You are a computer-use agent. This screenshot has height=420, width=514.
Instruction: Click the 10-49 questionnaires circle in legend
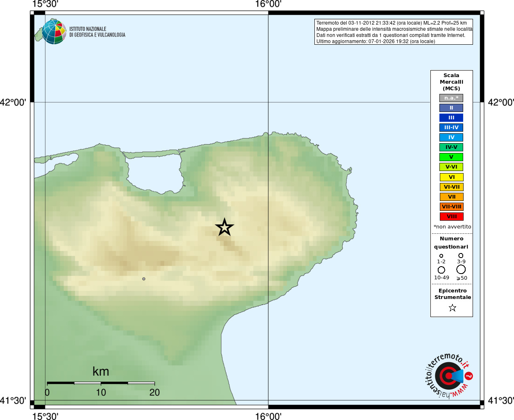[x=441, y=270]
